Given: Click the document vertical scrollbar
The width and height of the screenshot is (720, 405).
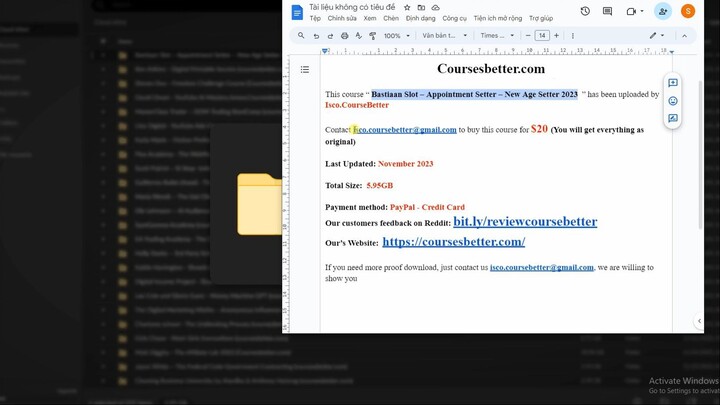Looking at the screenshot, I should 700,154.
